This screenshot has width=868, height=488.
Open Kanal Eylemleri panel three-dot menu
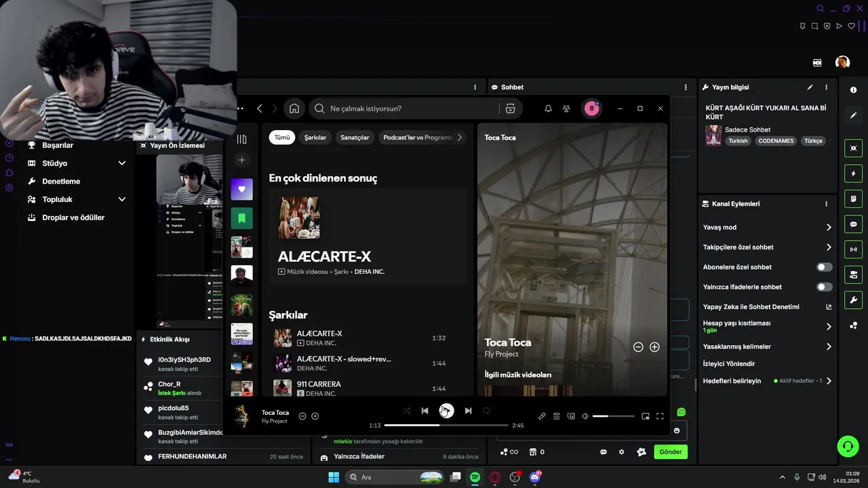point(826,204)
